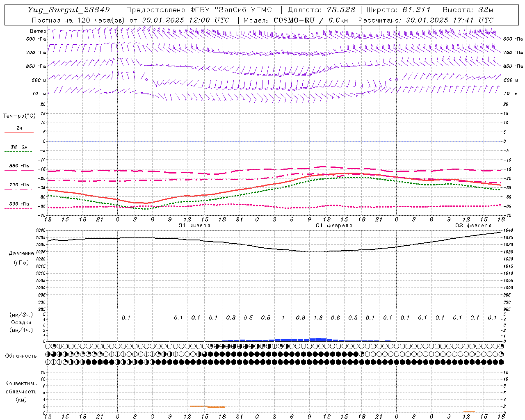Screen dimensions: 525x420
Task: Click the 'Модель COSMO-RU / 6.6км' label
Action: click(x=296, y=20)
